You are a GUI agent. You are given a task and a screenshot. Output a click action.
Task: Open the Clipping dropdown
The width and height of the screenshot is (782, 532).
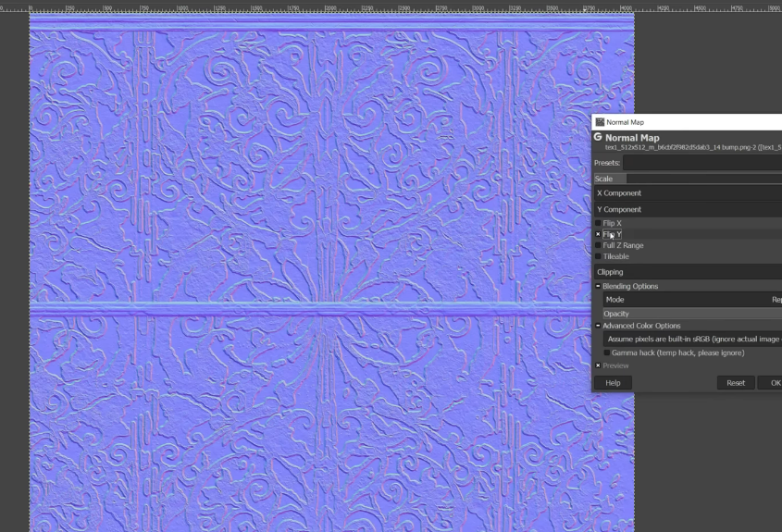click(688, 272)
